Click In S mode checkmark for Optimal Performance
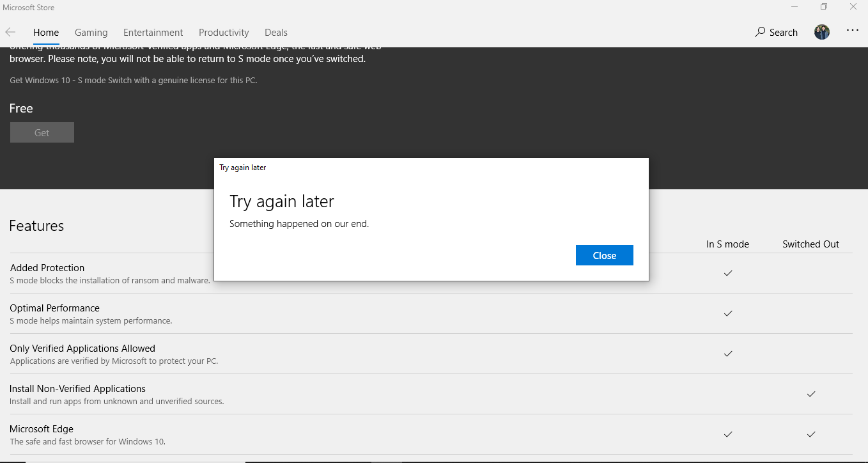Viewport: 868px width, 463px height. [x=727, y=313]
